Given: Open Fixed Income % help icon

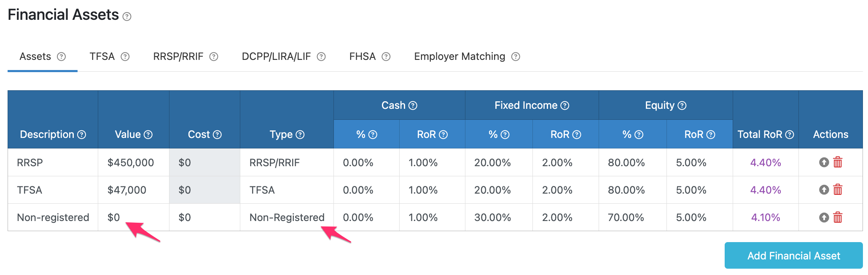Looking at the screenshot, I should coord(505,135).
